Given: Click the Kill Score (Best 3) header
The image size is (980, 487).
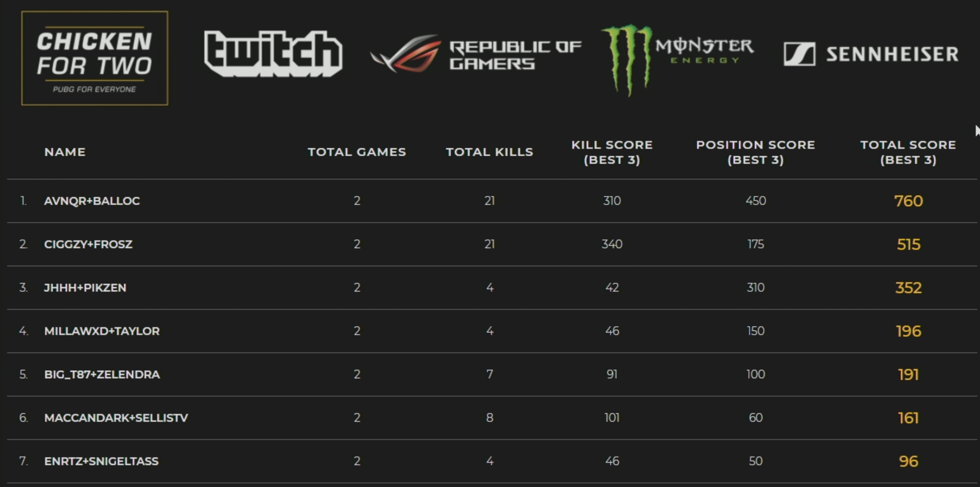Looking at the screenshot, I should pyautogui.click(x=612, y=152).
